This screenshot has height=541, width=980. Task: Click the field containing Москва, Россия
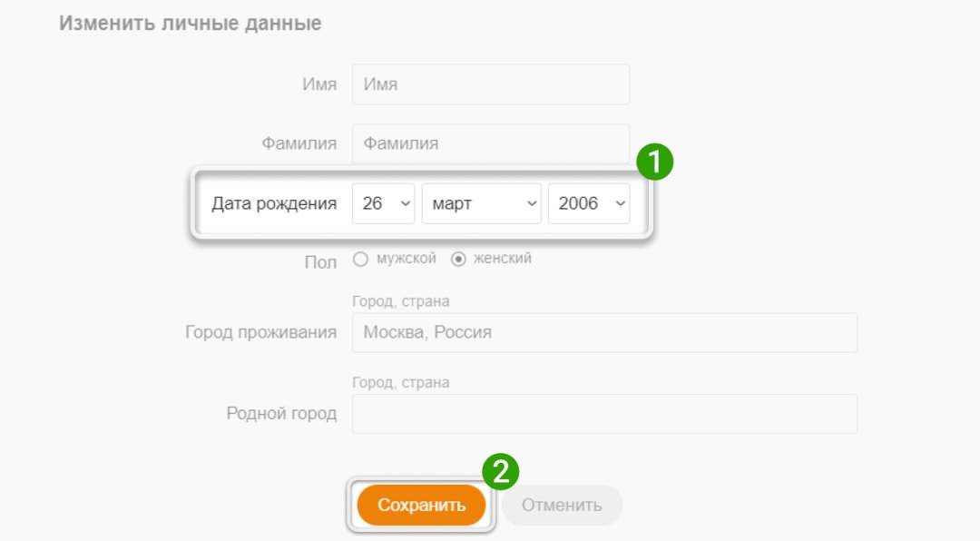pos(604,332)
